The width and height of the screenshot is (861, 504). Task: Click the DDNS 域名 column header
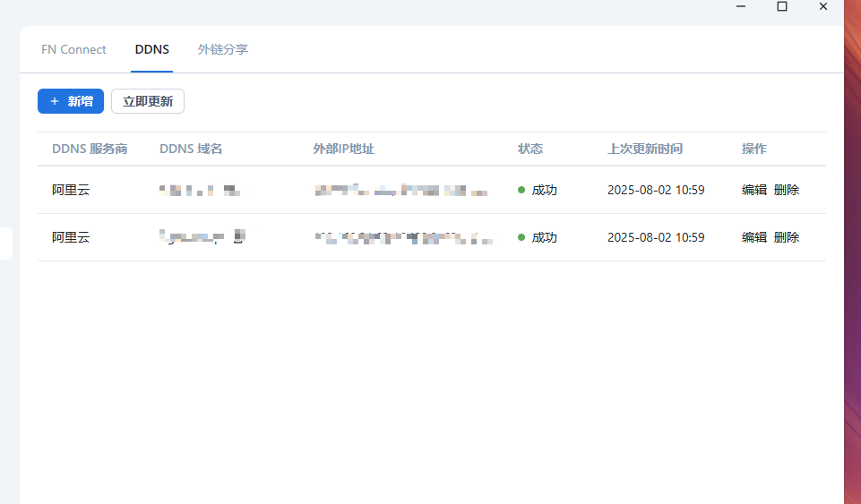191,149
